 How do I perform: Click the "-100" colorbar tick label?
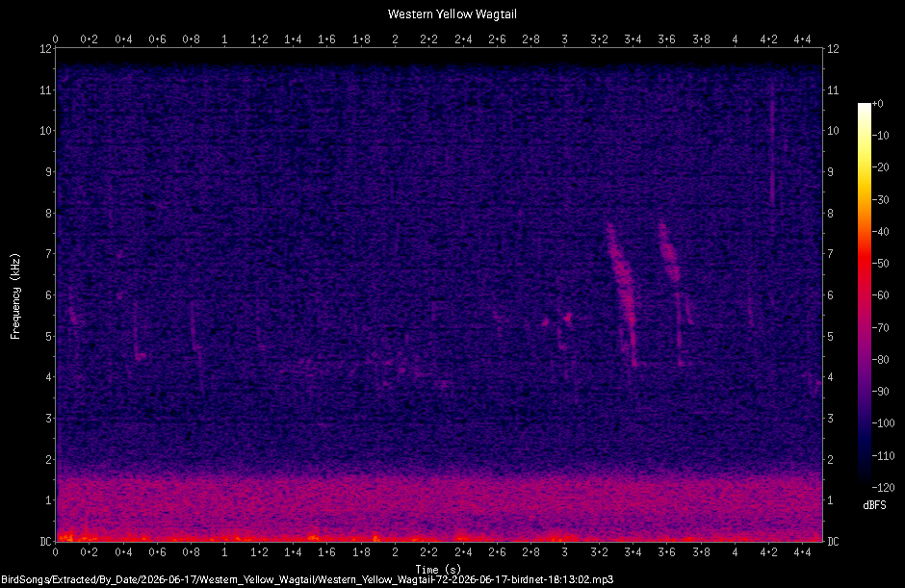pos(883,423)
